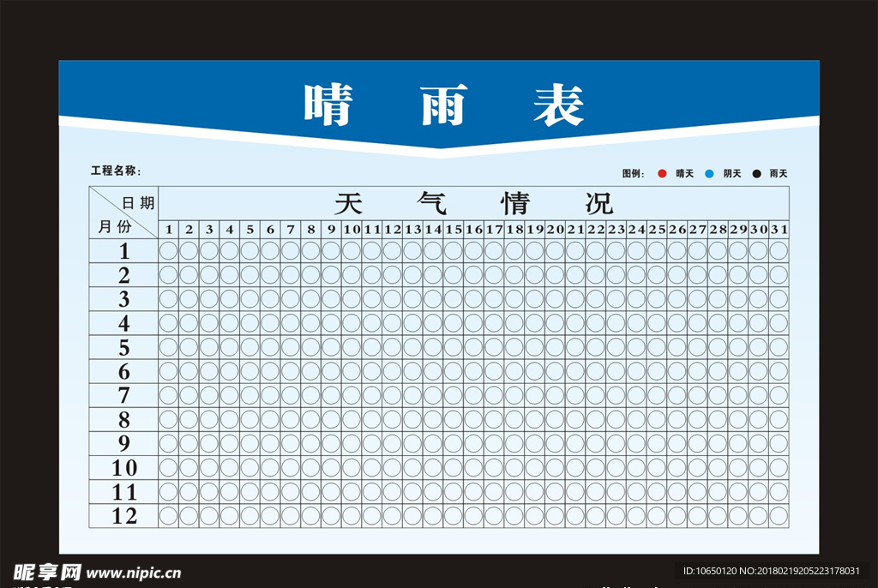878x588 pixels.
Task: Toggle the first weather circle for month 1
Action: coord(167,251)
